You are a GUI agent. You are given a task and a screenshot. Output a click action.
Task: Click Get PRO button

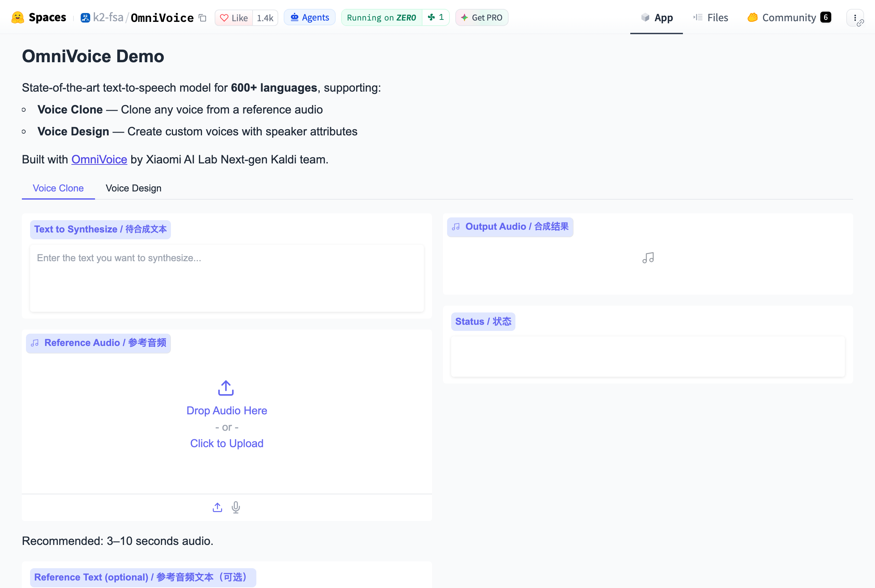482,18
